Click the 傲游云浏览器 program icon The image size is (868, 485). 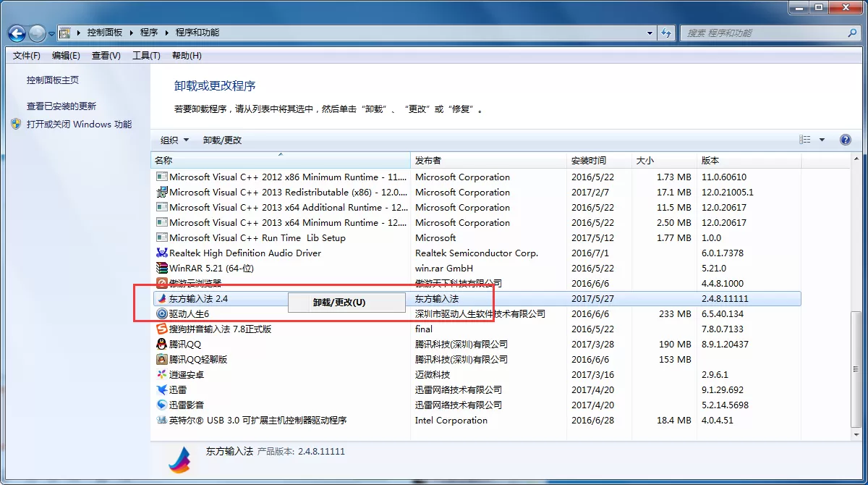pyautogui.click(x=162, y=283)
